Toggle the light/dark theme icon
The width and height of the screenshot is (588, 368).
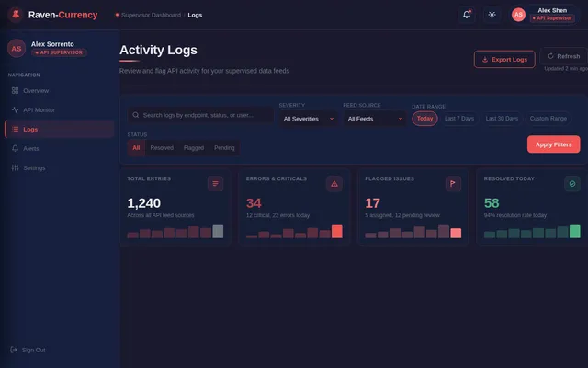[492, 15]
